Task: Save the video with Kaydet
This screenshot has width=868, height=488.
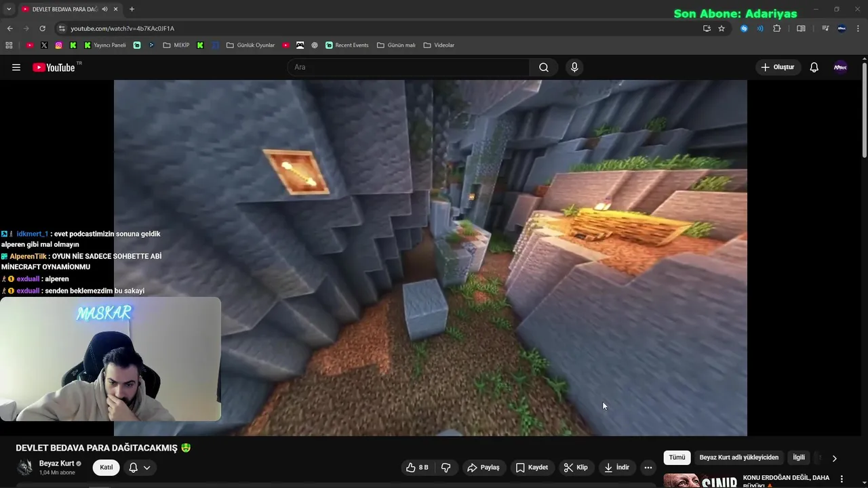Action: [x=532, y=468]
